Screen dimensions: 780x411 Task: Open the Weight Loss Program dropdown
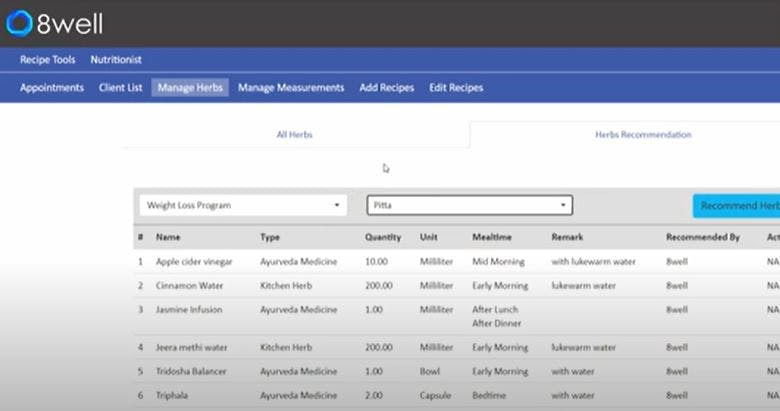point(243,205)
